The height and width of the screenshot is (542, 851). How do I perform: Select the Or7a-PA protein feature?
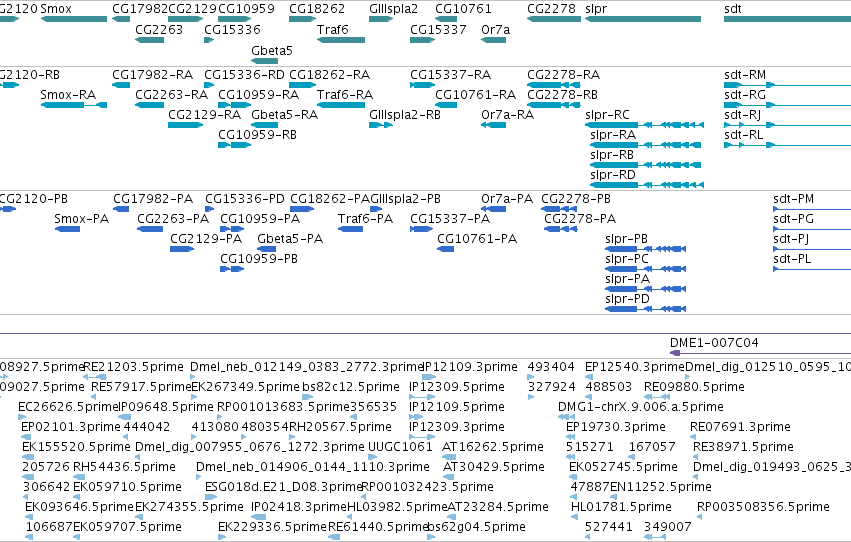pos(493,209)
